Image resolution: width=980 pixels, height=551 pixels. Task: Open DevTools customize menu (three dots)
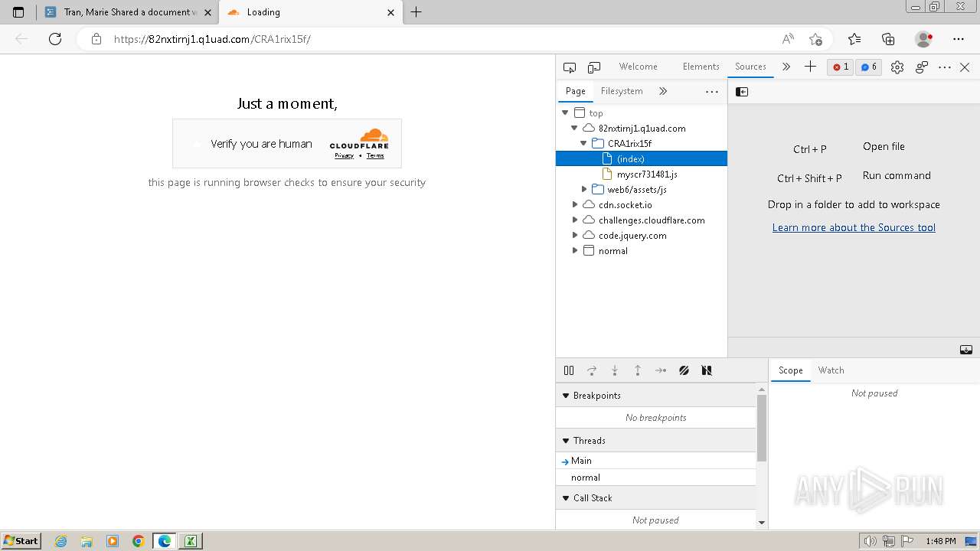(945, 67)
